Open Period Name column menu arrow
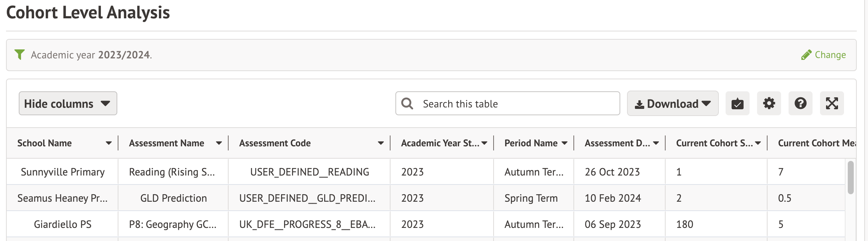Viewport: 868px width, 241px height. pos(564,143)
